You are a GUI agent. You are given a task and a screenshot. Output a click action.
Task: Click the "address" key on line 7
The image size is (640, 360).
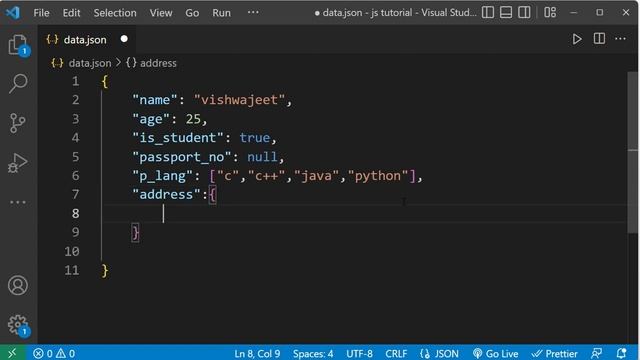coord(166,195)
